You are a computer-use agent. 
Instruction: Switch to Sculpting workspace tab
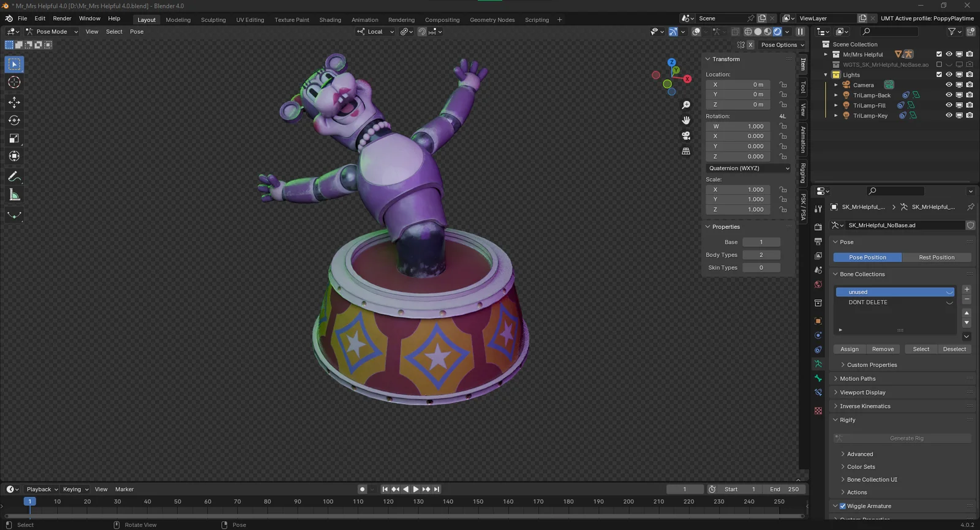click(213, 20)
